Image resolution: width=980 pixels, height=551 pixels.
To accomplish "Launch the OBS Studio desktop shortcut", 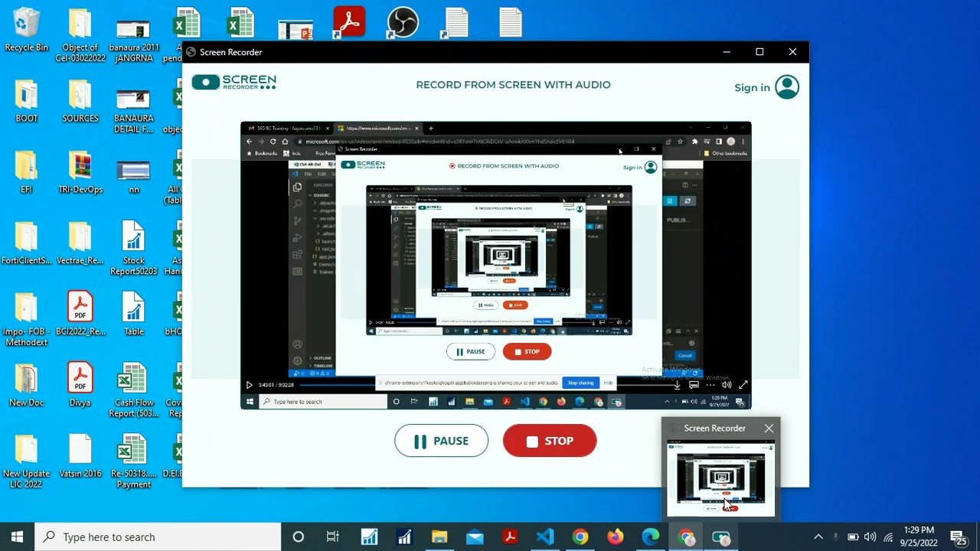I will tap(403, 22).
